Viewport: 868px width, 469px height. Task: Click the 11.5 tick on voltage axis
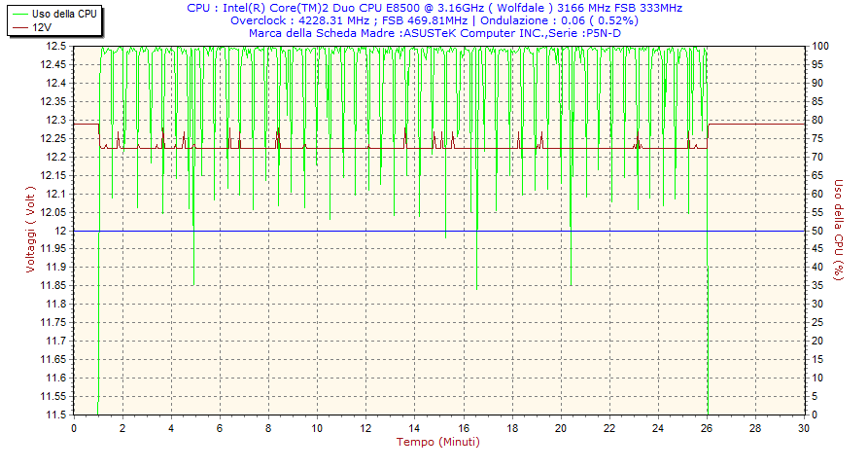click(56, 415)
